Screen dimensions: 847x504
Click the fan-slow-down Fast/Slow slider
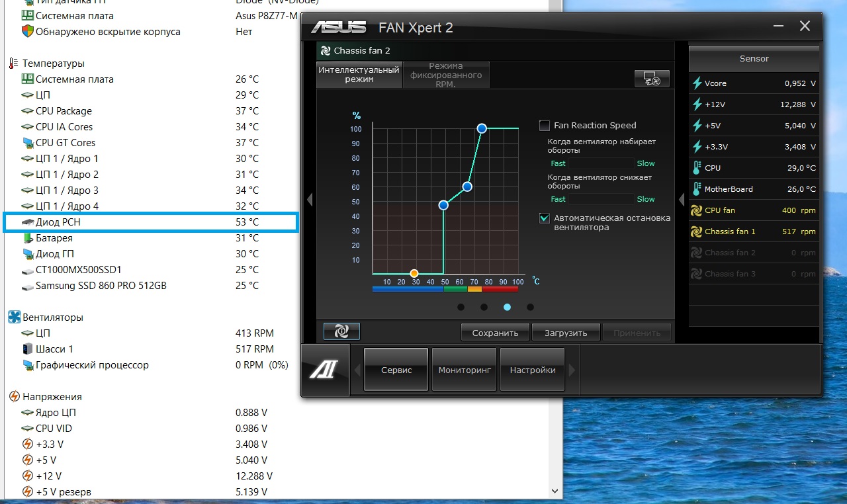[601, 199]
